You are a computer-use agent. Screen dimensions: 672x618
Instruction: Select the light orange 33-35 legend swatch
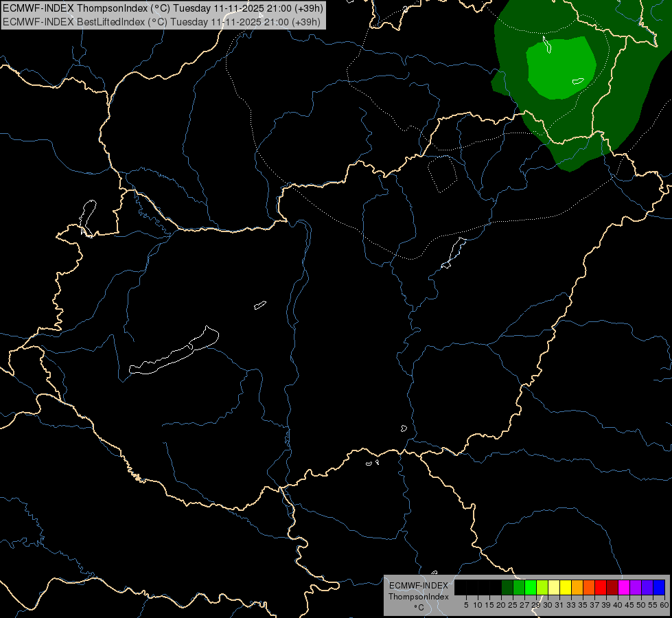(577, 587)
